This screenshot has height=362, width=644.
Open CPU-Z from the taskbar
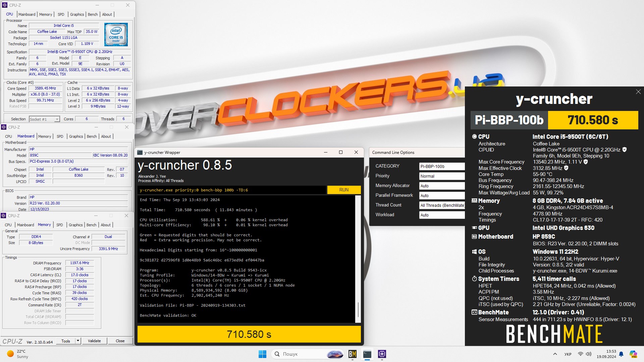[382, 354]
